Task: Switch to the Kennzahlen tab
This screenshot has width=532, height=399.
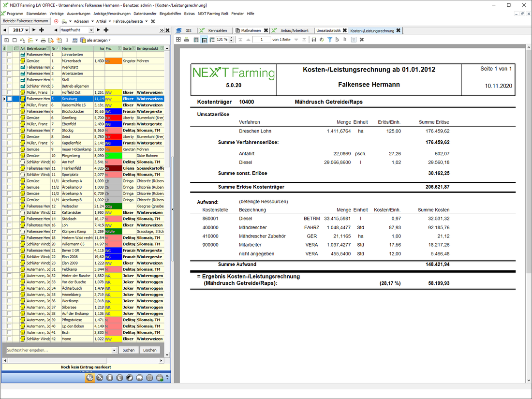Action: coord(217,30)
